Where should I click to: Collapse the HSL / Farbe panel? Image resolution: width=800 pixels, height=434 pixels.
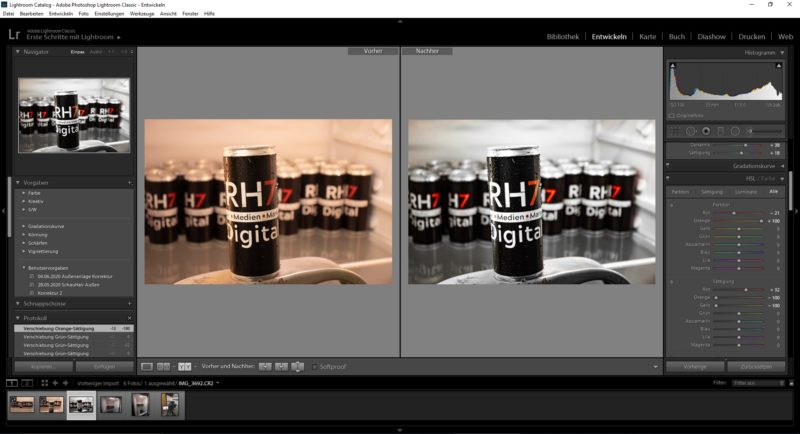[x=782, y=178]
